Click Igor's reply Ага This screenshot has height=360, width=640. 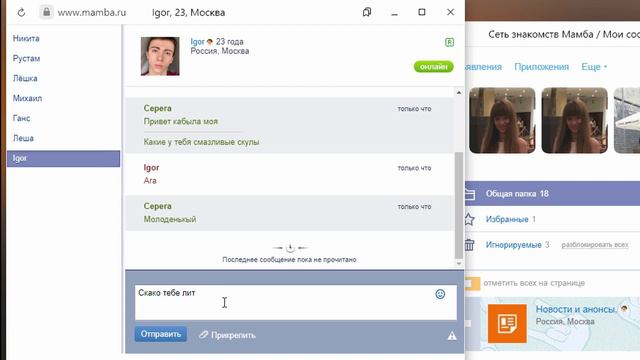[150, 181]
